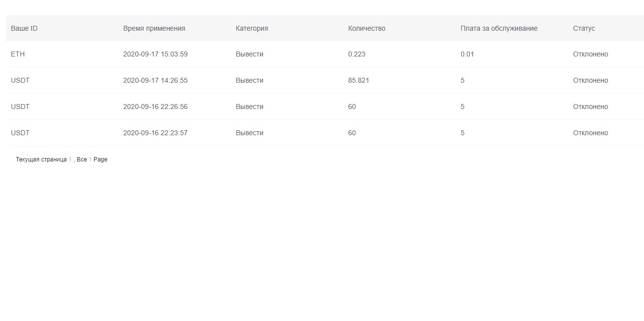
Task: Click timestamp 2020-09-16 22:26:56
Action: pos(155,107)
